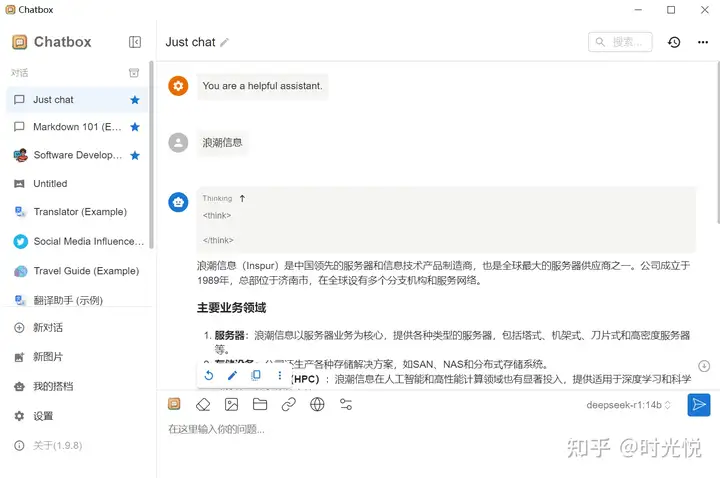The image size is (720, 478).
Task: Click the 浪潮信息 user message
Action: [x=223, y=143]
